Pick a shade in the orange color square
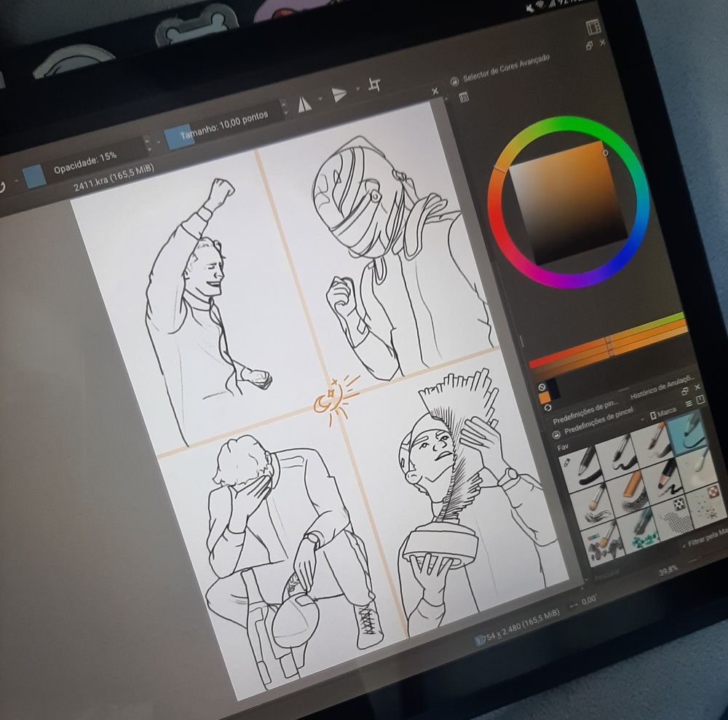 569,203
